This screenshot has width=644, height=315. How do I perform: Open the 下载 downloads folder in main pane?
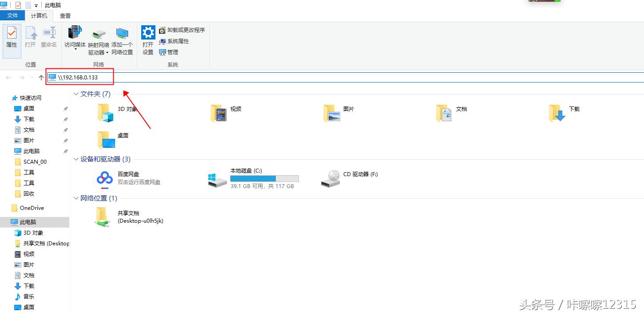(557, 114)
